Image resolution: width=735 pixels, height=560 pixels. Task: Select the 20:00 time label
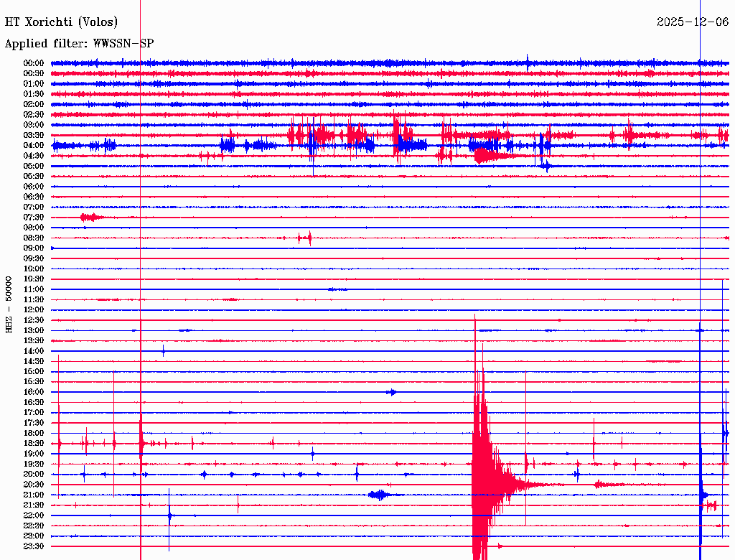[34, 474]
